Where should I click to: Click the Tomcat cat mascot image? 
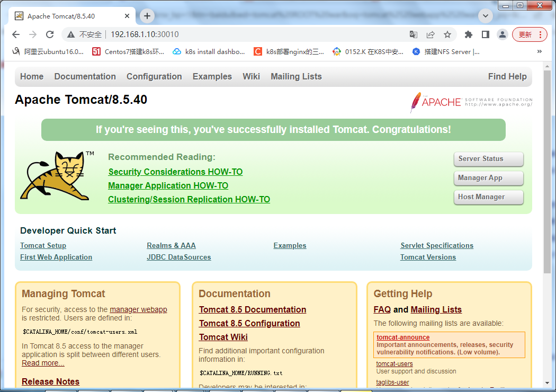[57, 176]
